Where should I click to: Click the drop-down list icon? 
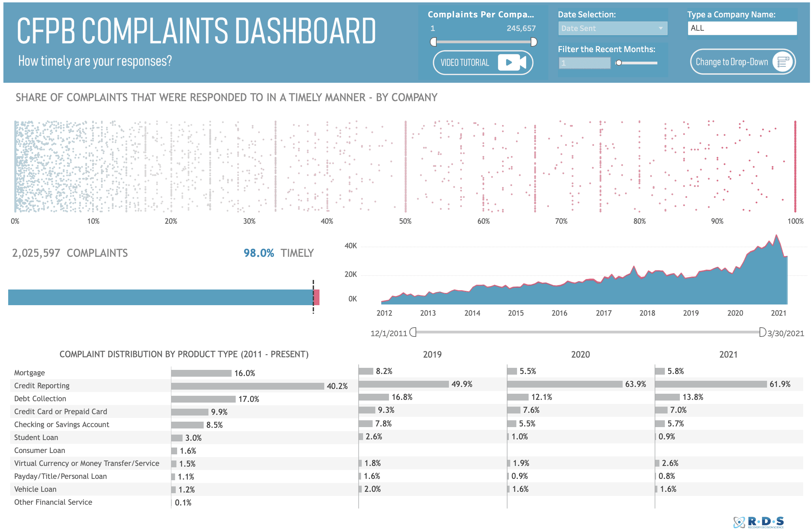tap(783, 62)
